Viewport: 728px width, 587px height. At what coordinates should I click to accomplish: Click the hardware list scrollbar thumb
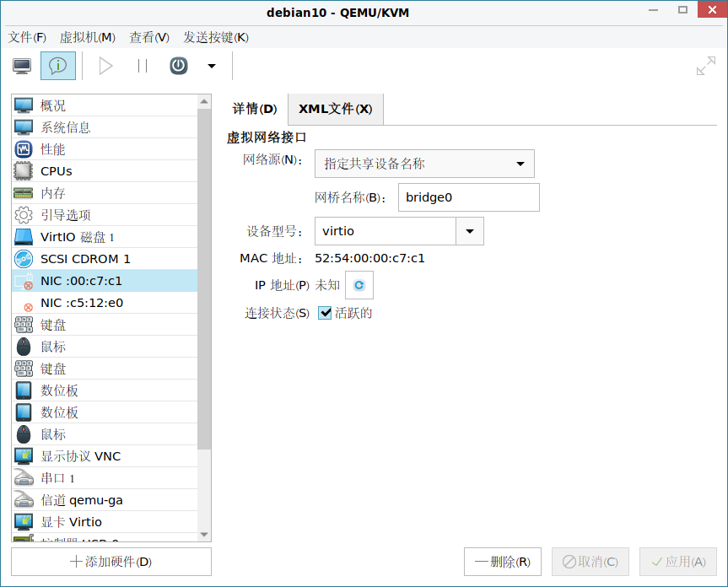click(204, 278)
